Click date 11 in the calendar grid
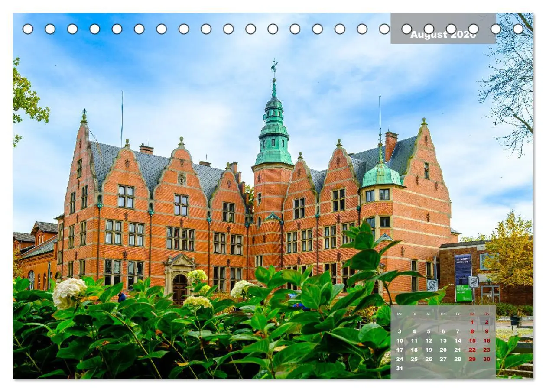 click(x=414, y=341)
